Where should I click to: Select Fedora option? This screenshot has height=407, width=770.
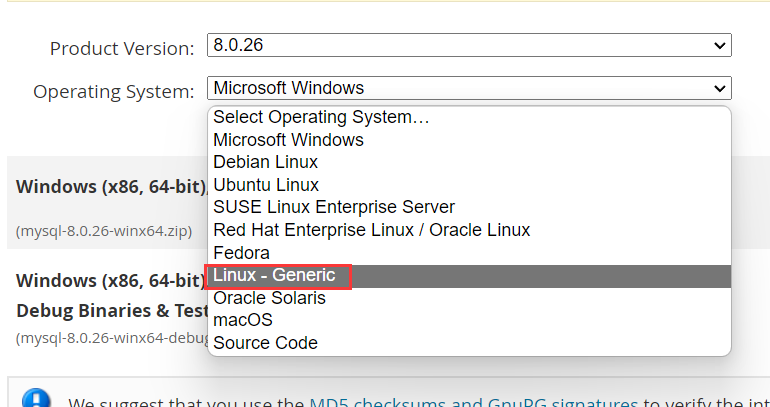click(469, 253)
